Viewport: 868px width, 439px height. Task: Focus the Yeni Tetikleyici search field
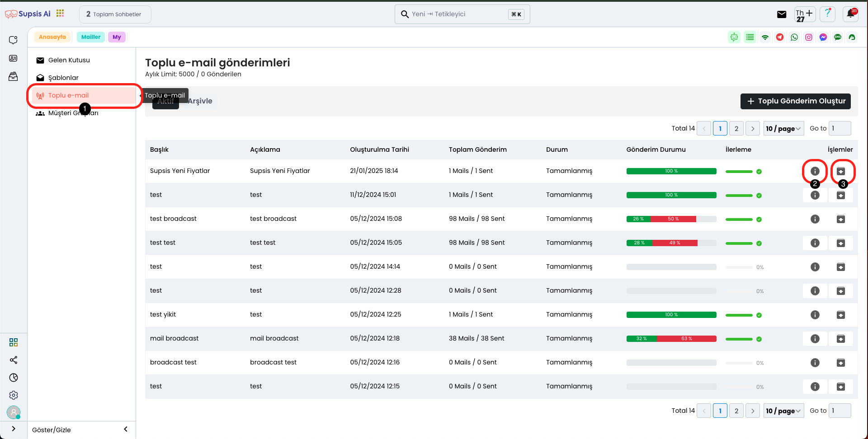tap(462, 14)
